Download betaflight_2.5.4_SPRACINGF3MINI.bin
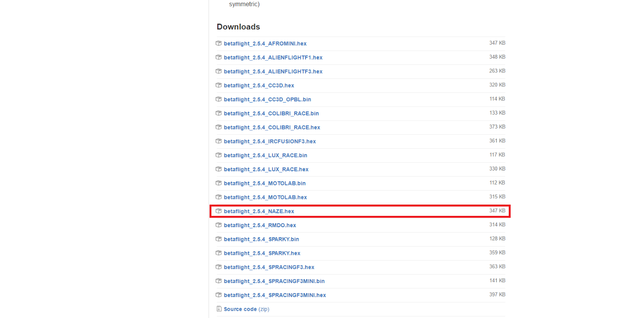 [274, 281]
